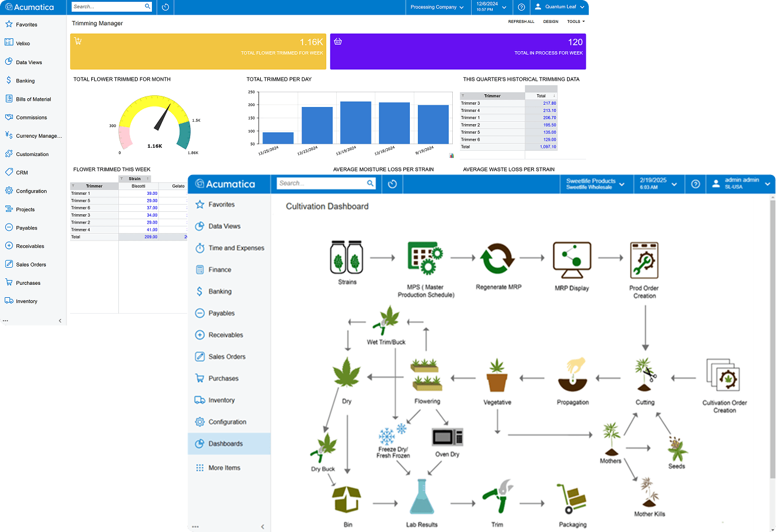Expand Processing Company dropdown
This screenshot has width=776, height=532.
coord(437,7)
